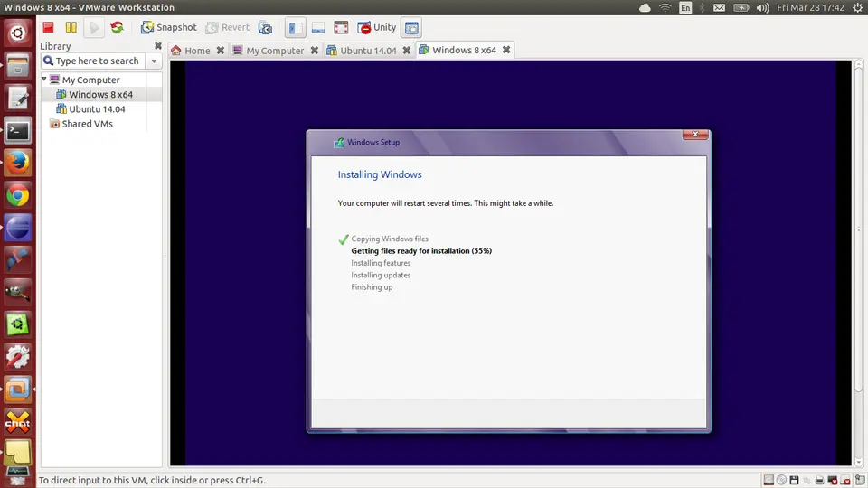The height and width of the screenshot is (488, 868).
Task: Click the VMware Workstation launcher icon
Action: pos(18,390)
